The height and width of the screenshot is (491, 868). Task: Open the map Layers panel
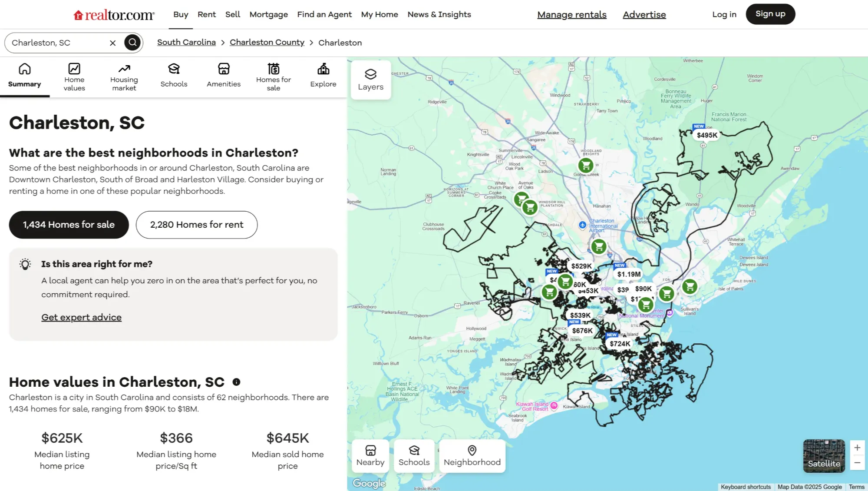(x=370, y=80)
